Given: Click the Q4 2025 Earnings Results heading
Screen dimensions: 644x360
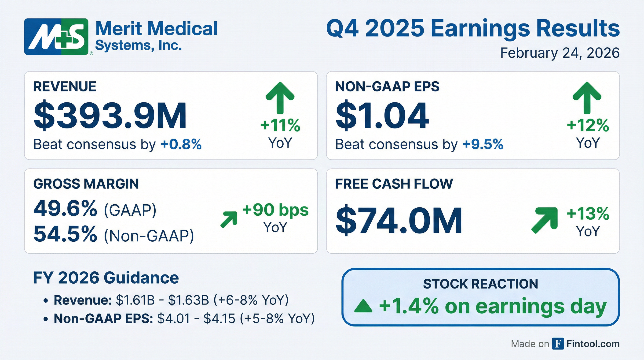Looking at the screenshot, I should pyautogui.click(x=473, y=28).
